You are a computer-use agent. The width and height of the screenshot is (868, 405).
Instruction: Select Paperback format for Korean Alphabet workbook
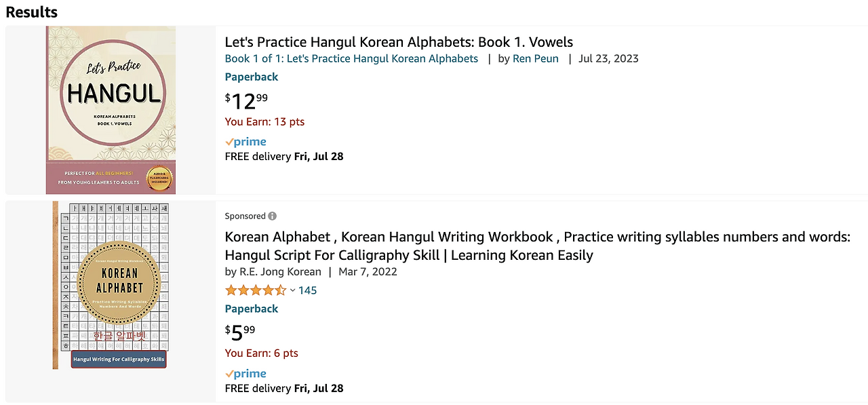252,309
